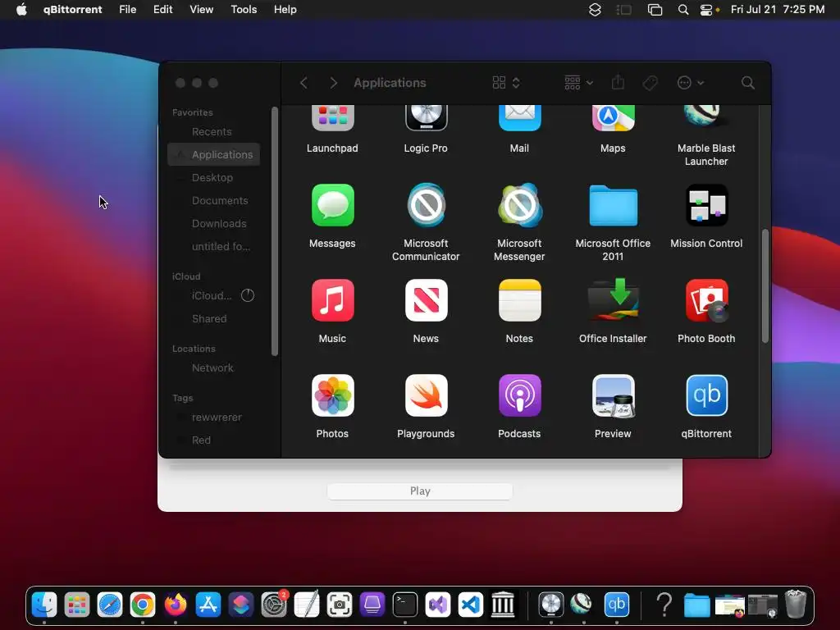Select the Podcasts app icon
This screenshot has width=840, height=630.
coord(519,395)
